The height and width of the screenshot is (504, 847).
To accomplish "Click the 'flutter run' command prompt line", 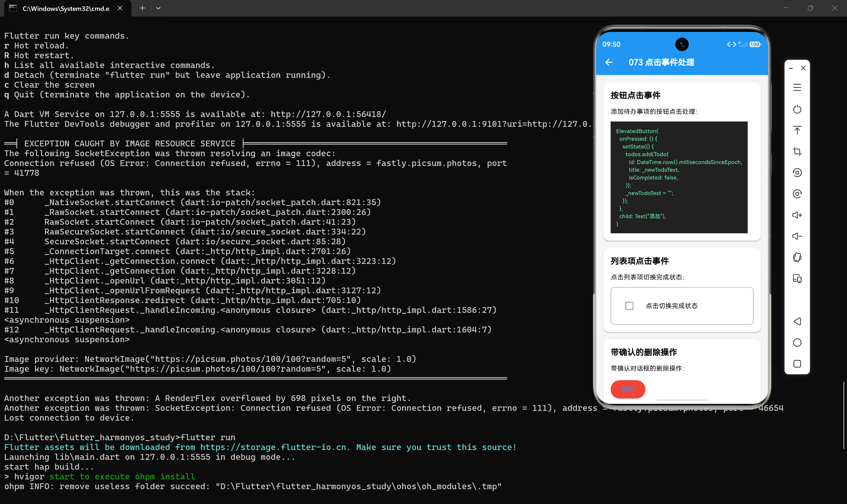I will pyautogui.click(x=120, y=438).
